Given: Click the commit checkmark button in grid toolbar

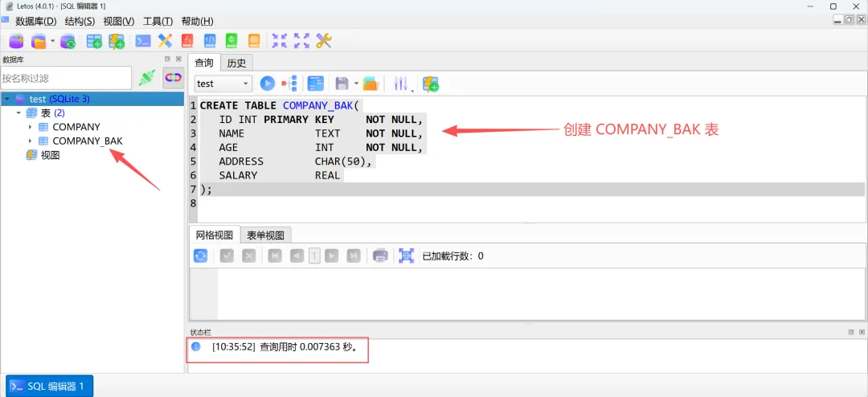Looking at the screenshot, I should pyautogui.click(x=227, y=256).
